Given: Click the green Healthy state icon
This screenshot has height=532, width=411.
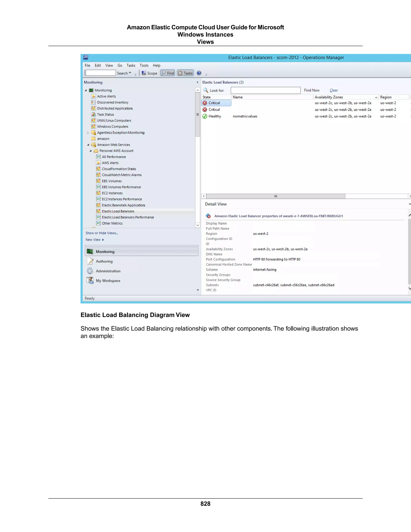Looking at the screenshot, I should coord(205,116).
